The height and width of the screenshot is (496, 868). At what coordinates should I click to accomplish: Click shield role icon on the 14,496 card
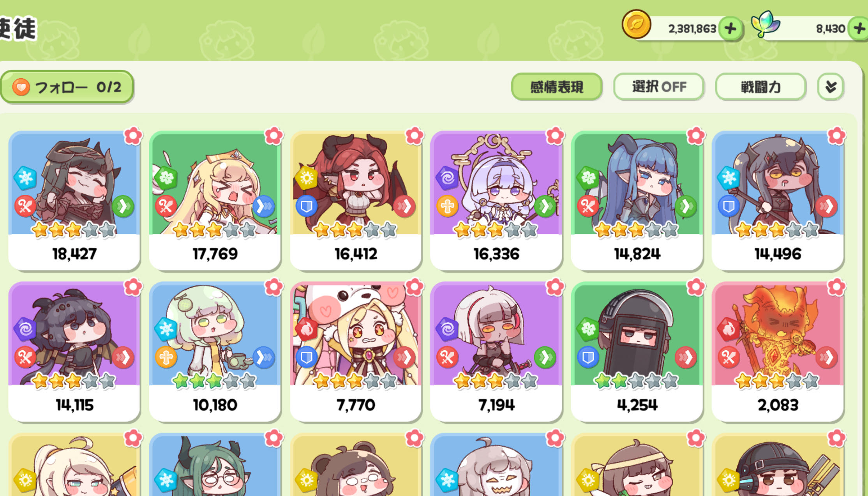click(x=729, y=207)
